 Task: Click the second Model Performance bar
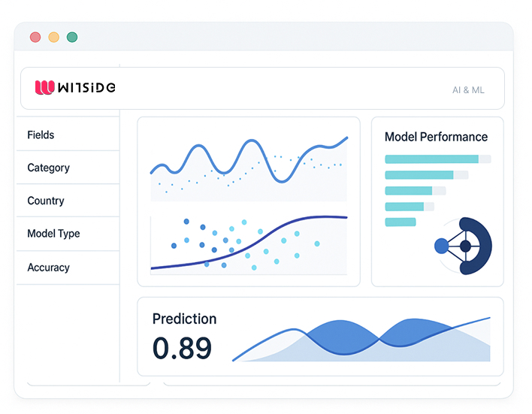tap(427, 175)
